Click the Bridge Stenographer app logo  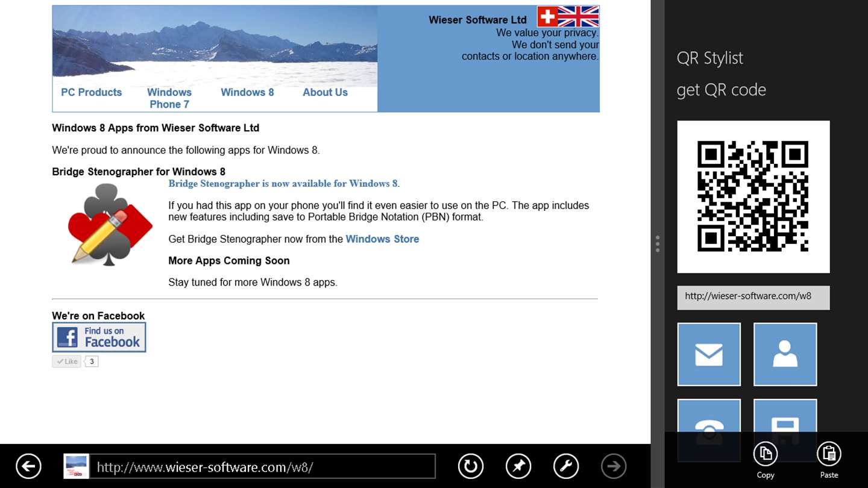pyautogui.click(x=110, y=225)
